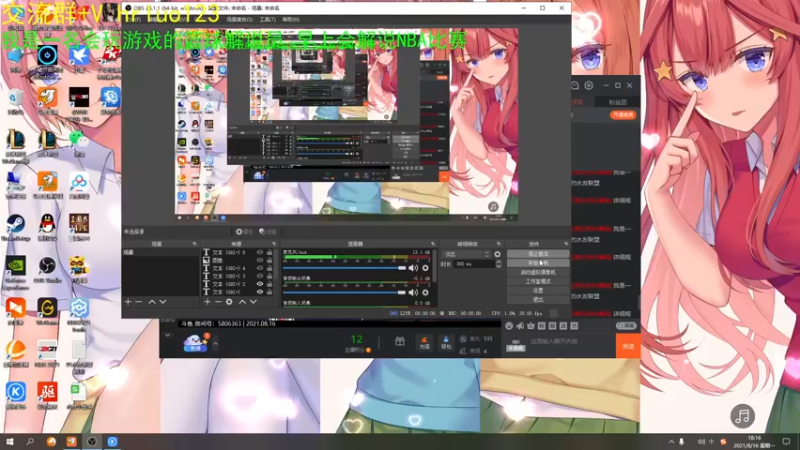The width and height of the screenshot is (800, 450).
Task: Click the music note wallpaper widget
Action: coord(742,416)
